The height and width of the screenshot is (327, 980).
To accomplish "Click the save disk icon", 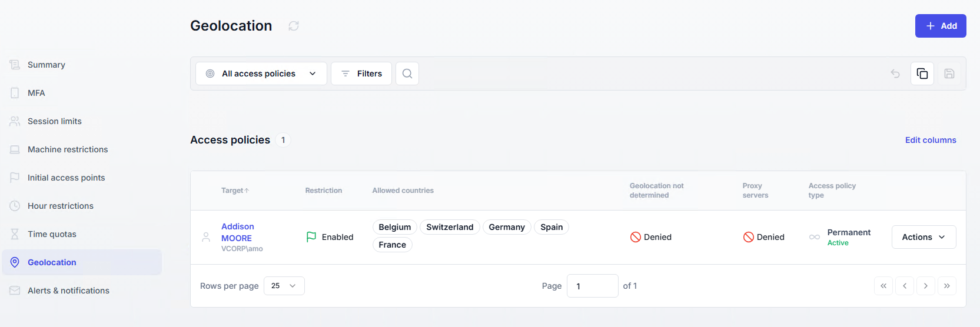I will click(x=949, y=74).
